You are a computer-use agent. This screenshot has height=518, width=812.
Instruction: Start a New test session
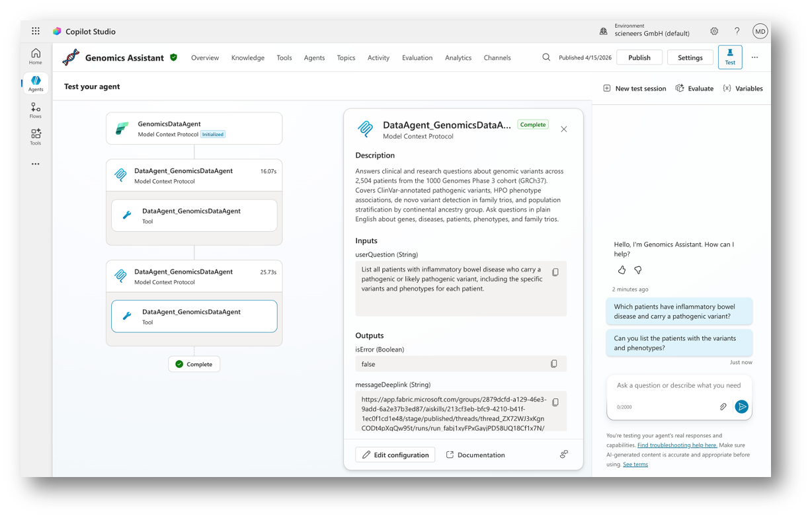point(635,89)
